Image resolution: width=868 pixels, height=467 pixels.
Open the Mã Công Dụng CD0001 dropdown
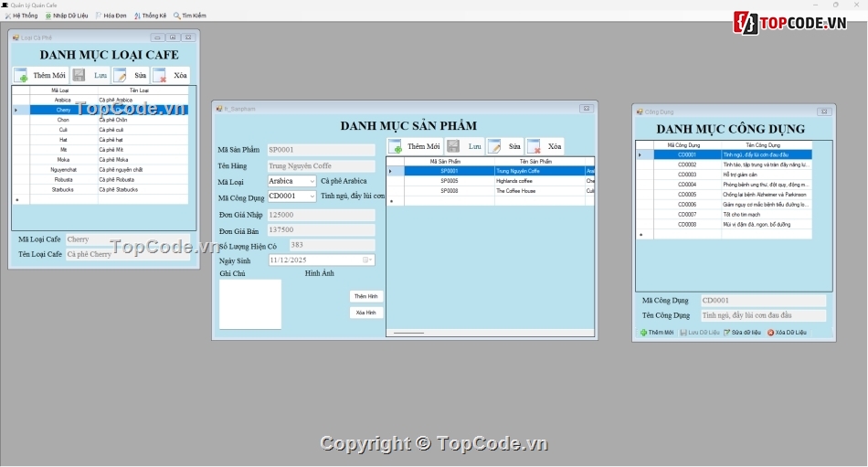[x=312, y=196]
